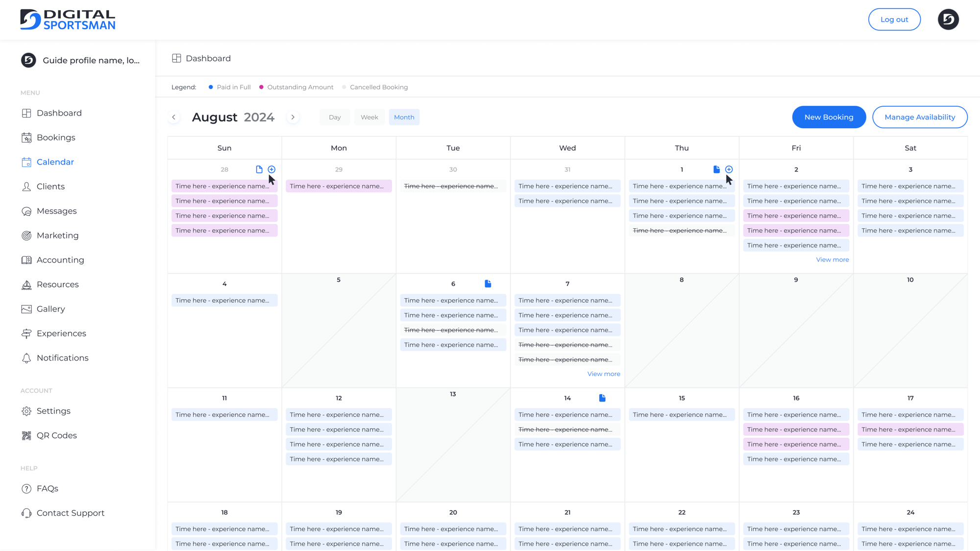This screenshot has height=551, width=980.
Task: Click the Outstanding Amount legend dot
Action: point(261,87)
